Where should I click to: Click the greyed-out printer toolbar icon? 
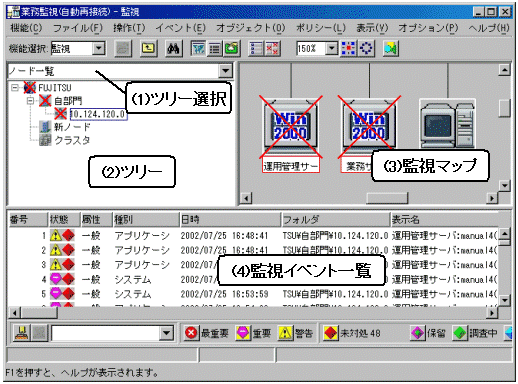[123, 49]
